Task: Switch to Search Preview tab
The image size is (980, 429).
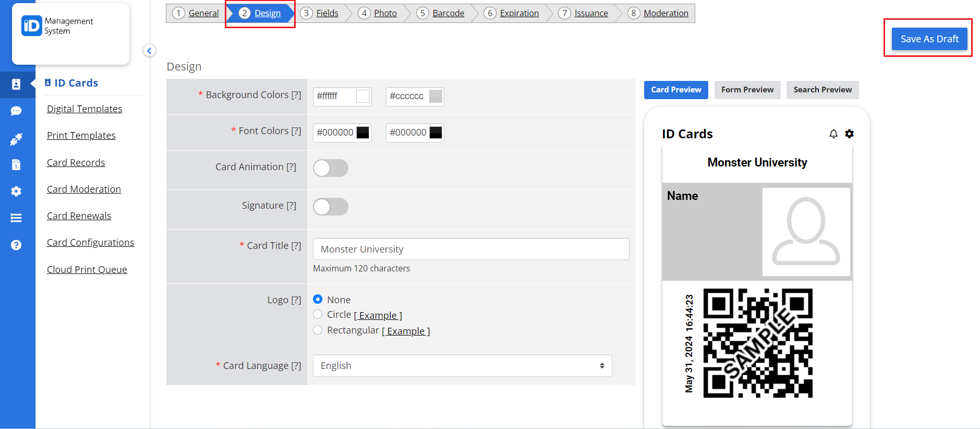Action: [822, 90]
